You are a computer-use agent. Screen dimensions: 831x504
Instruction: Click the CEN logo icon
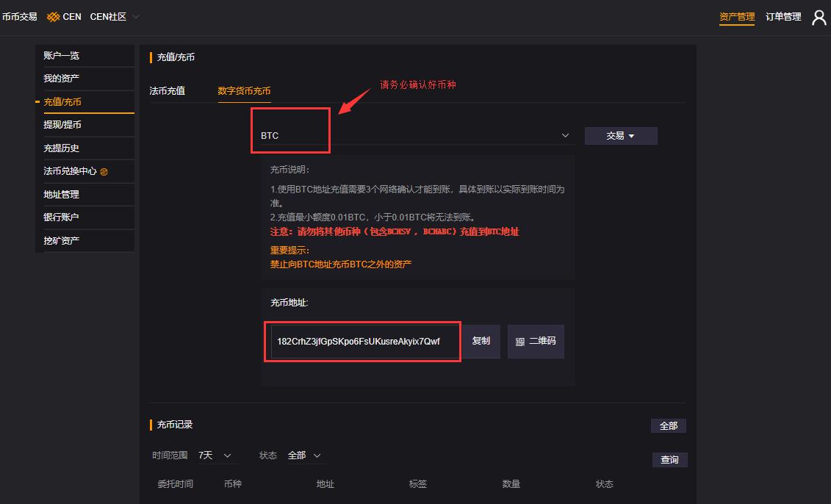(53, 17)
